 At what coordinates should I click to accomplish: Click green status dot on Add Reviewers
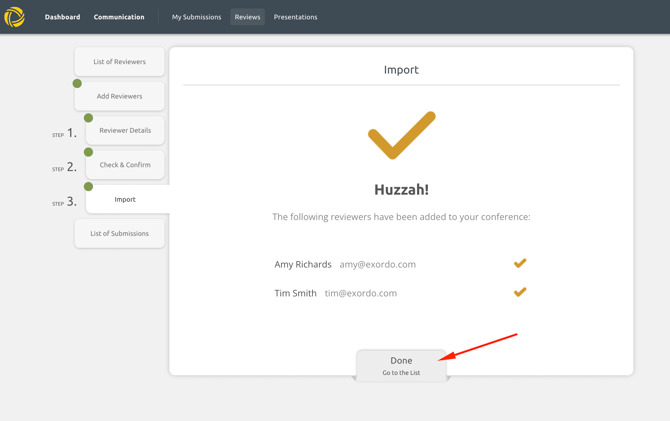click(77, 83)
